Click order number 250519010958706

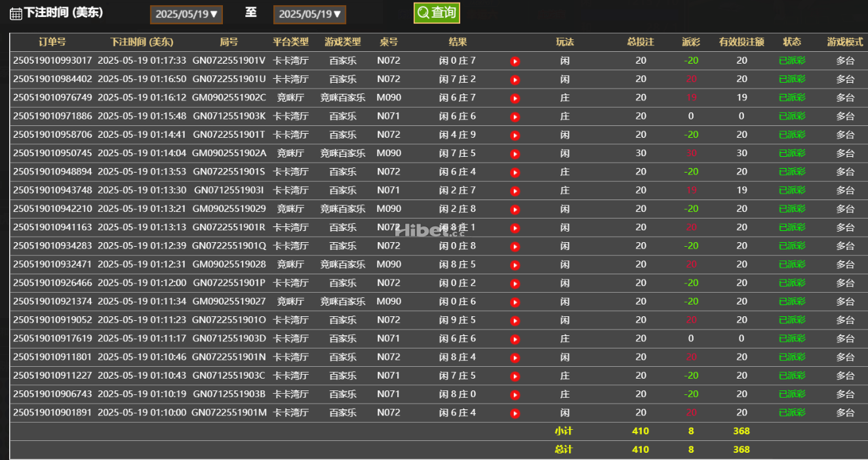tap(52, 135)
